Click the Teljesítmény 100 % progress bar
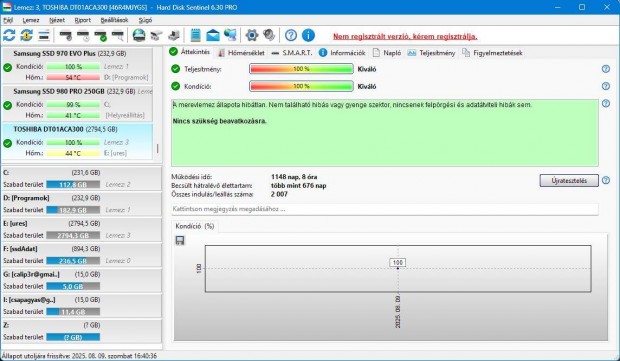This screenshot has height=361, width=620. click(x=301, y=69)
